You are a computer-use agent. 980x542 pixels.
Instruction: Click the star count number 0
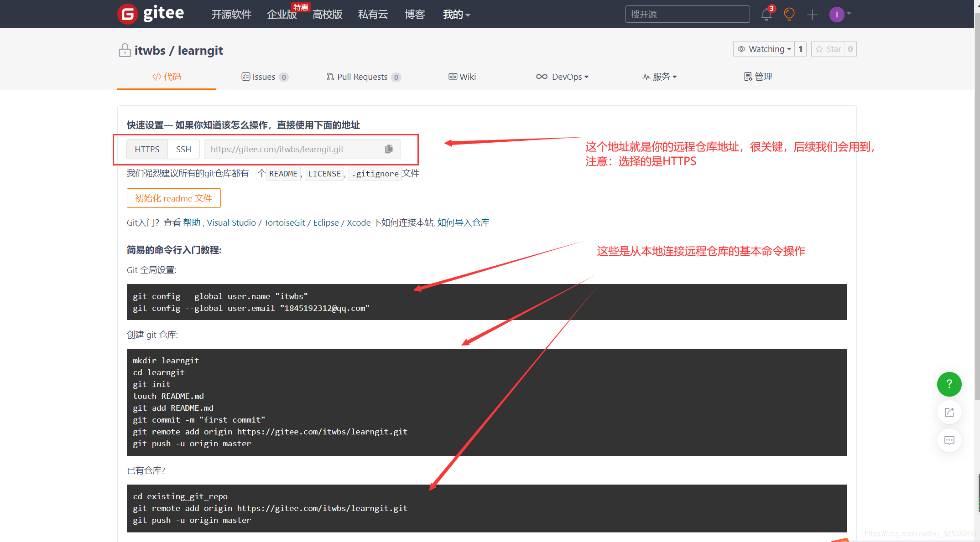(x=850, y=49)
